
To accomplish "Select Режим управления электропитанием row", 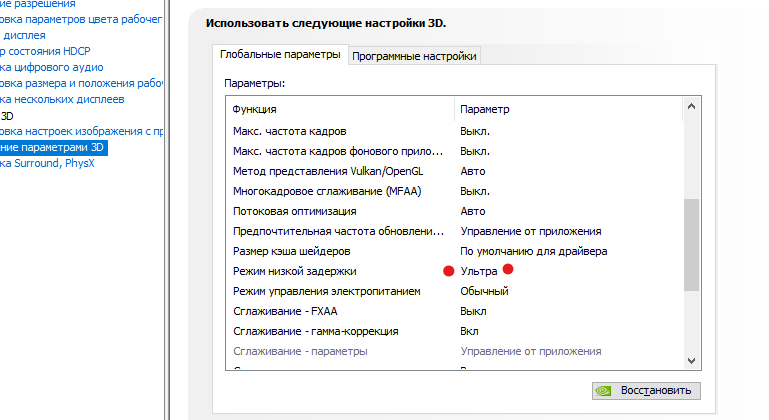I will (454, 291).
